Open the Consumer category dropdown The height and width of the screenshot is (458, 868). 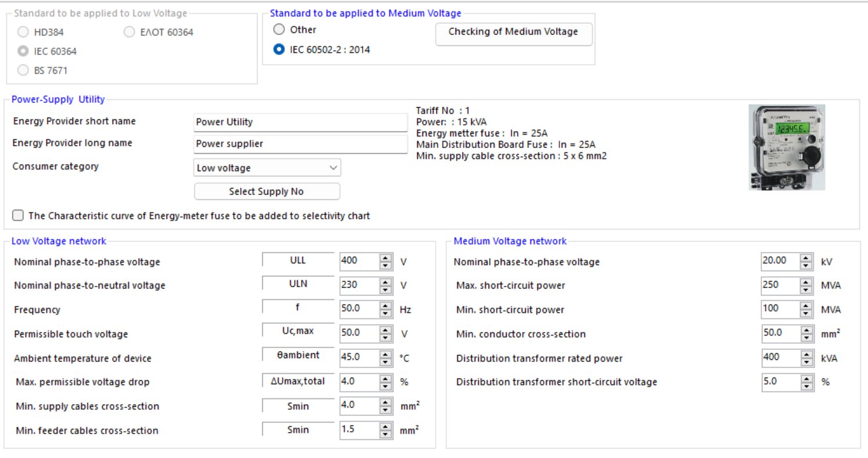267,168
